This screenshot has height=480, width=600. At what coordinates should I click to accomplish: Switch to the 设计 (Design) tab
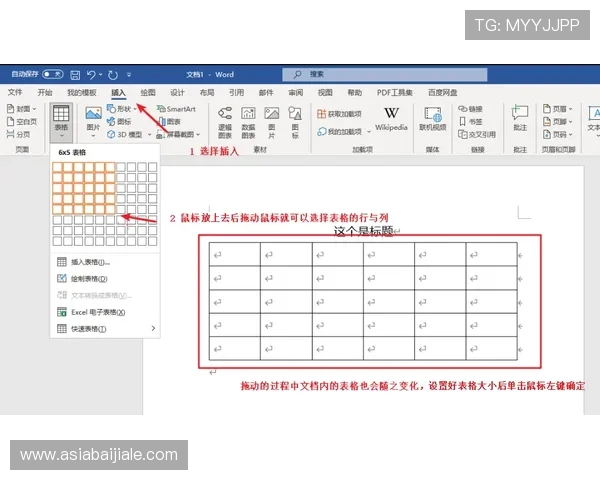coord(177,92)
